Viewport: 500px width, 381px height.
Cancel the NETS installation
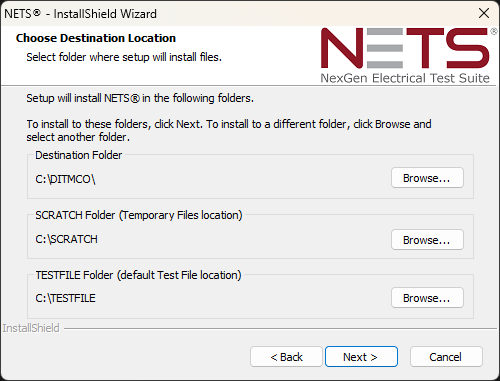tap(446, 357)
